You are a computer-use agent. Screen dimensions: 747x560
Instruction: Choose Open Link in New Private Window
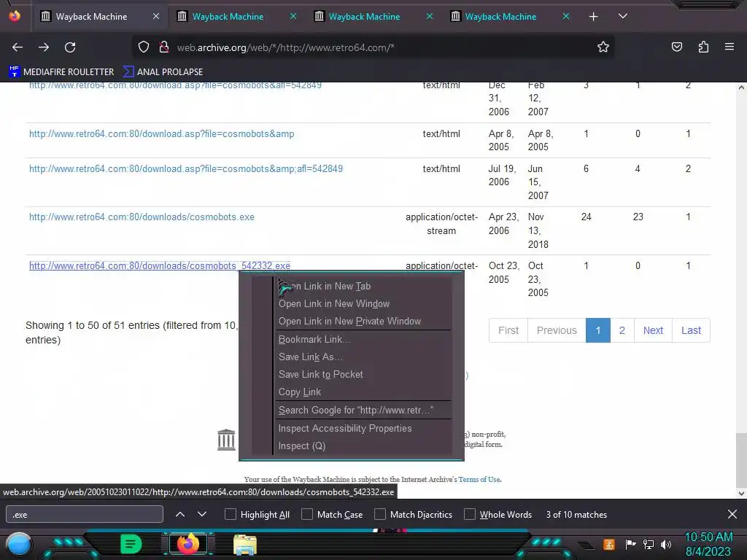pos(363,322)
